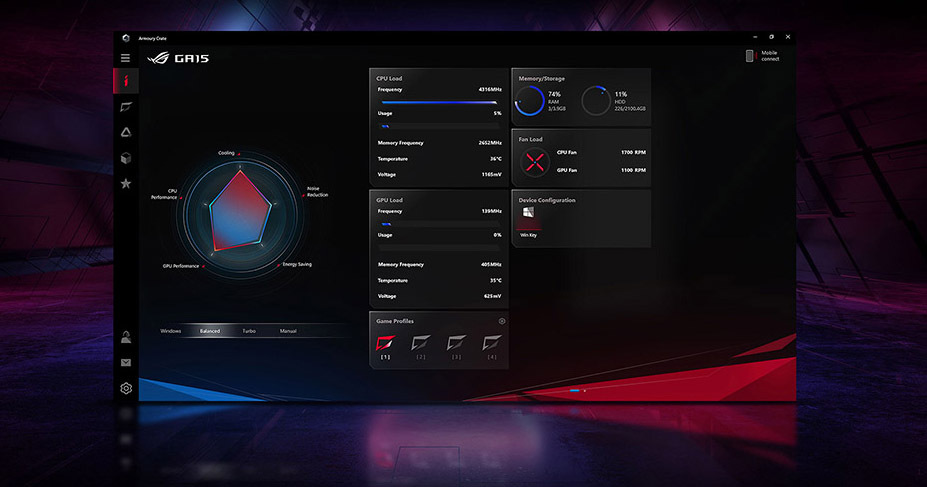
Task: Open the Device page from sidebar
Action: click(126, 107)
